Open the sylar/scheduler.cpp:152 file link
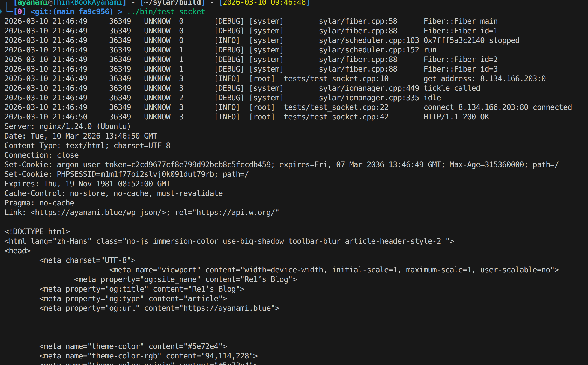 coord(369,50)
